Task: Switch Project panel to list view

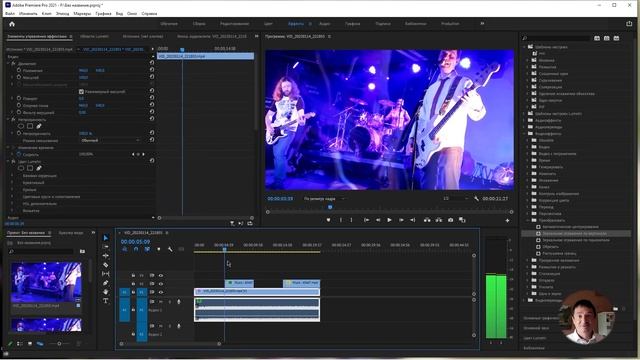Action: tap(20, 344)
